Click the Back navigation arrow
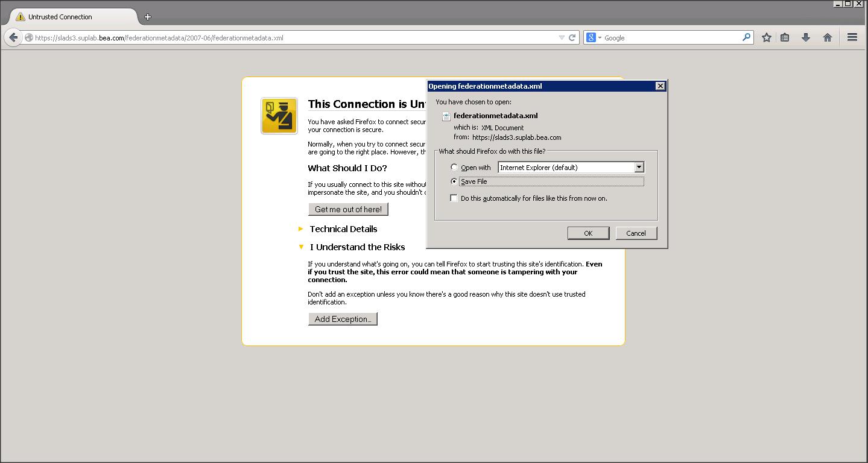This screenshot has width=868, height=463. click(13, 37)
